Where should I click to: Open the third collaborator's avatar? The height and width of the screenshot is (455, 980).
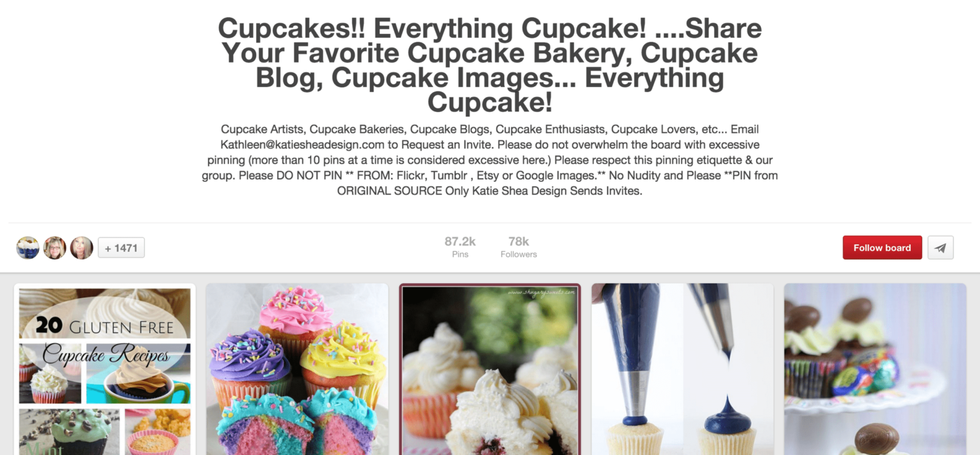81,247
